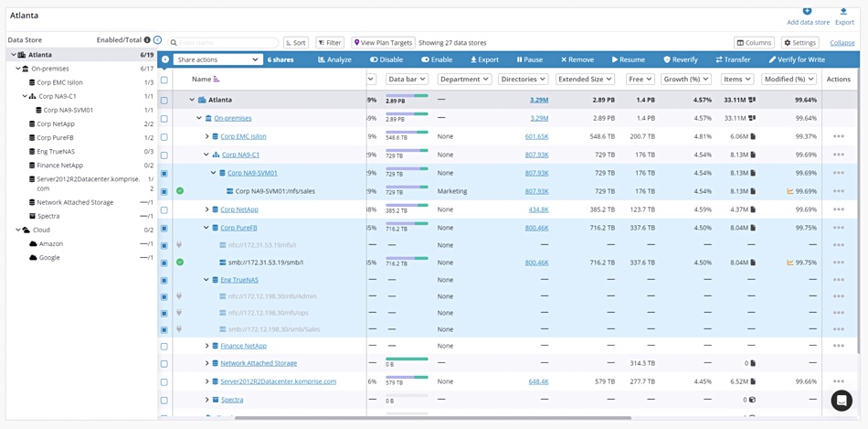Click green check icon for Corp NA9-SVM01:/nfs/sales
This screenshot has width=868, height=429.
[180, 191]
